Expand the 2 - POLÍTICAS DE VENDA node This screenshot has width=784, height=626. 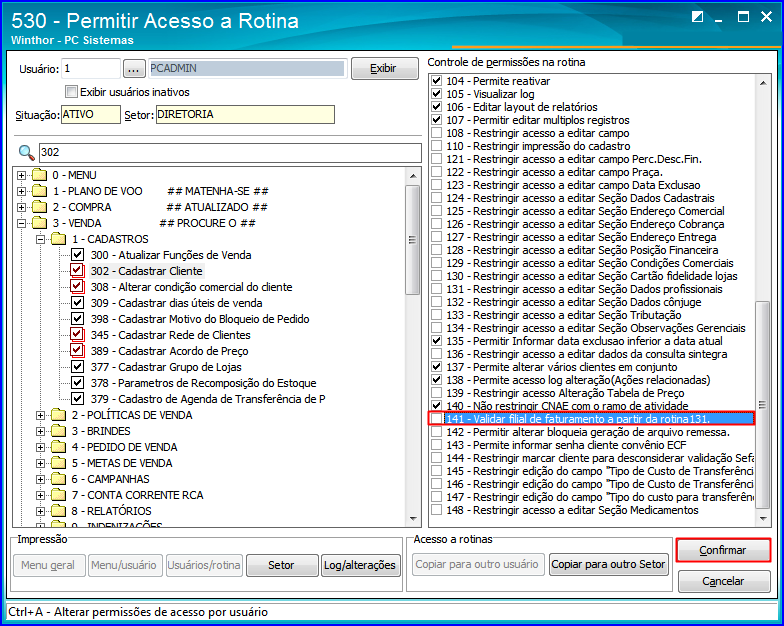point(40,416)
